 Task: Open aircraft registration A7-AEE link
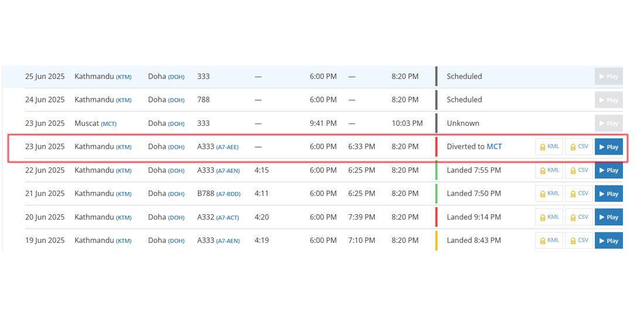227,147
